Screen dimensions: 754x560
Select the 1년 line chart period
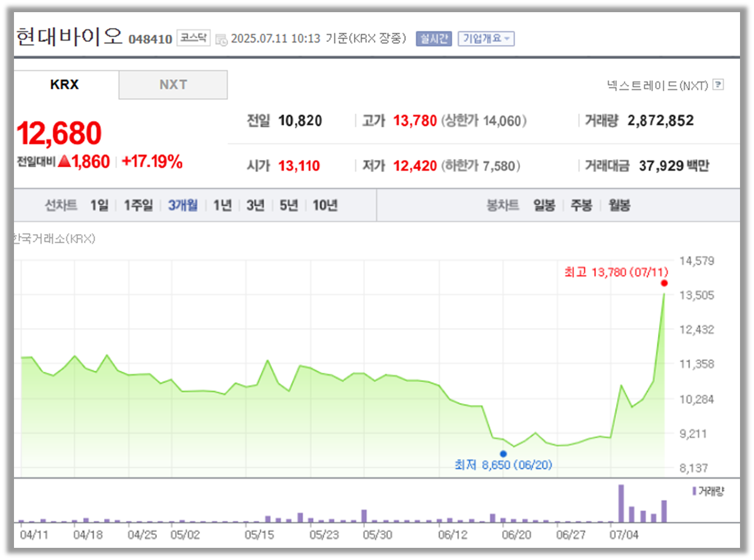[x=222, y=206]
